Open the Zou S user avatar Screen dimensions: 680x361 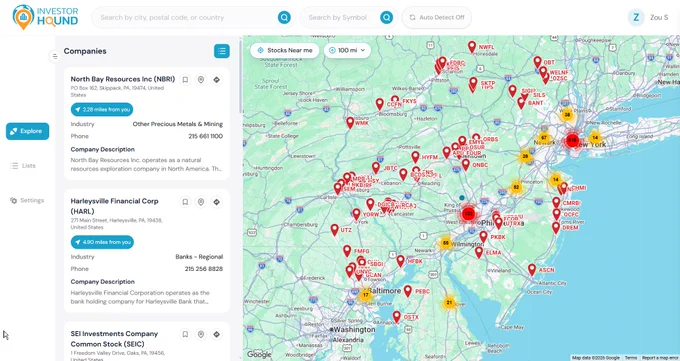click(x=636, y=17)
